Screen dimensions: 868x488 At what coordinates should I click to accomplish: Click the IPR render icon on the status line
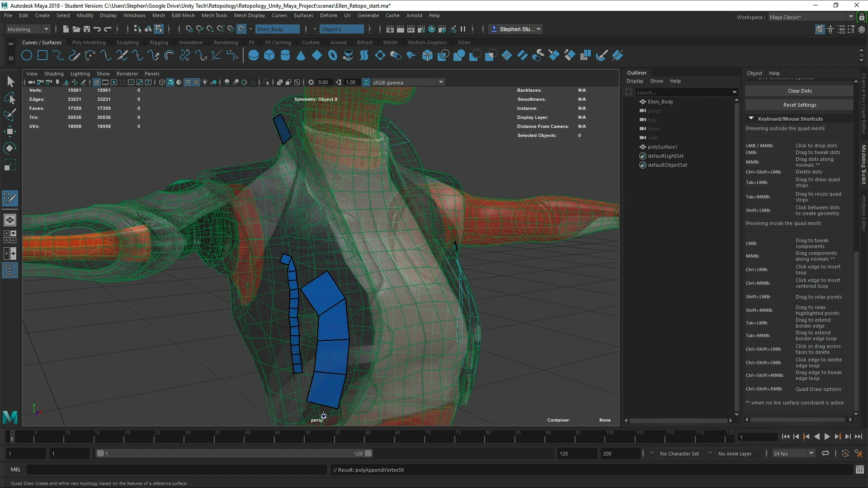(x=411, y=29)
